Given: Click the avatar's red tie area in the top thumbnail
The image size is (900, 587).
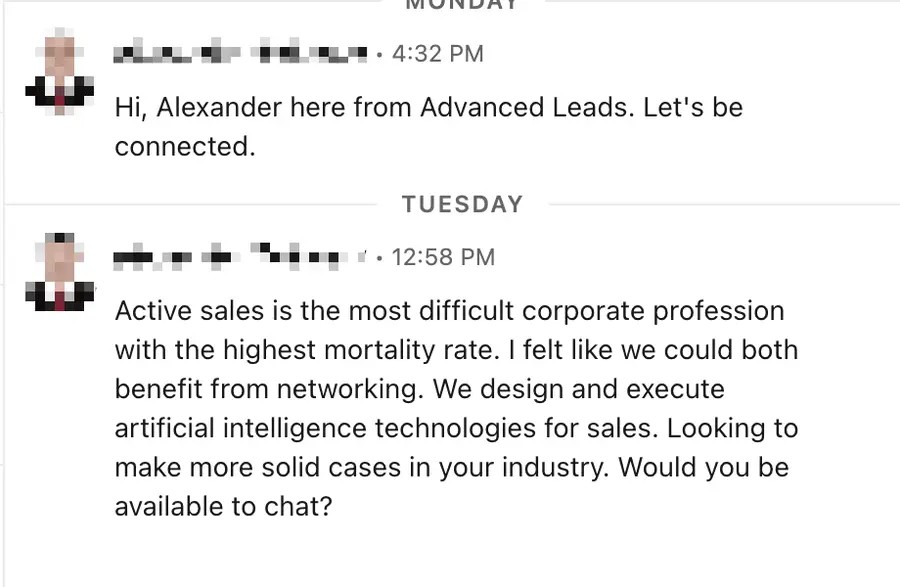Looking at the screenshot, I should point(60,95).
